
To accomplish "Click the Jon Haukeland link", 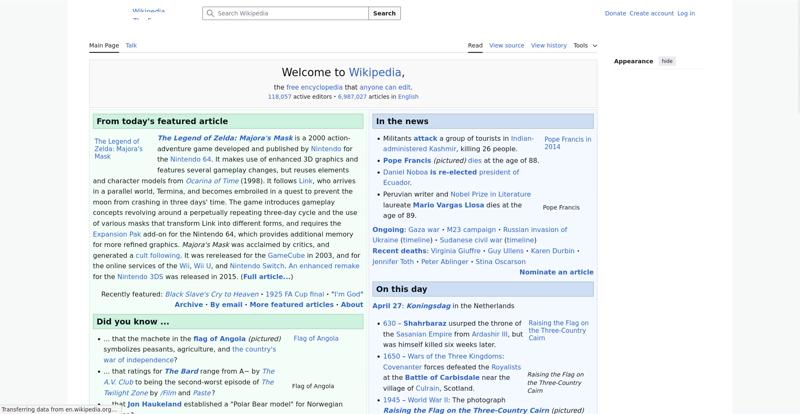I will tap(154, 404).
